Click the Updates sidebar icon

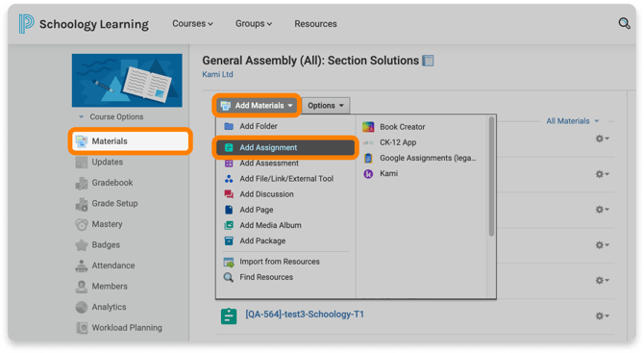[x=82, y=163]
